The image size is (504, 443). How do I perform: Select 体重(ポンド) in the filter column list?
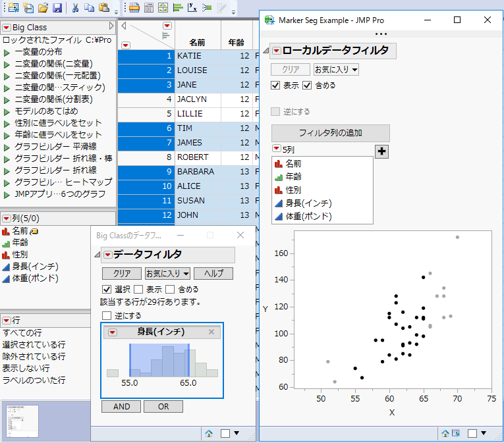pyautogui.click(x=308, y=216)
